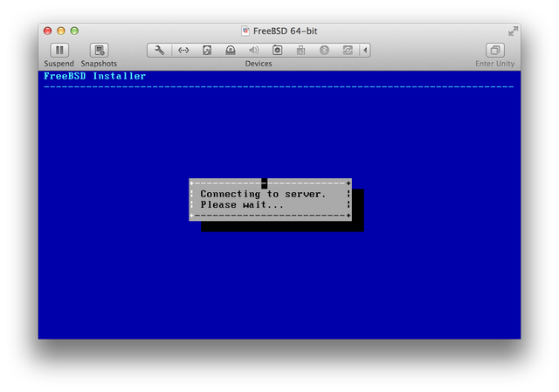
Task: Click the 'Devices' toolbar label
Action: [259, 64]
